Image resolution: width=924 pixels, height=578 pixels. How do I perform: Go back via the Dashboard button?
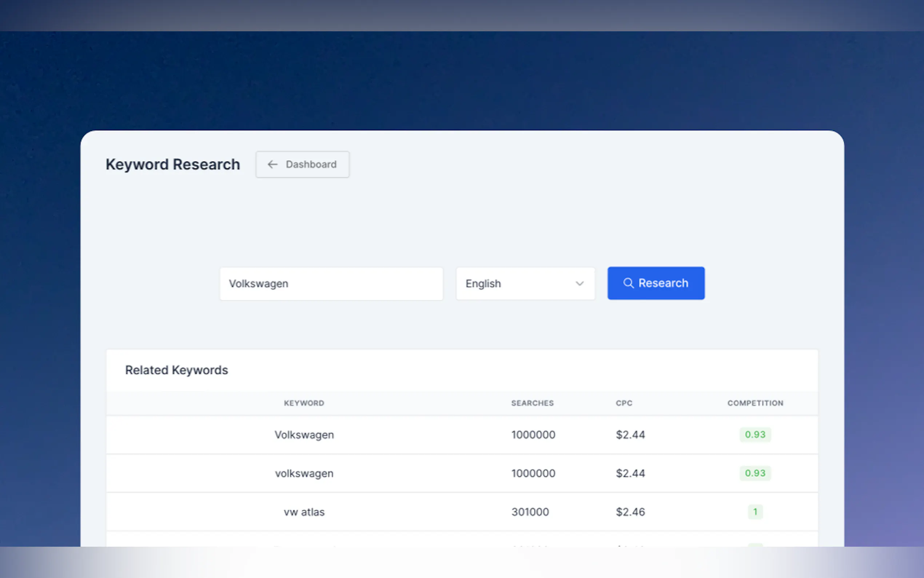tap(302, 165)
